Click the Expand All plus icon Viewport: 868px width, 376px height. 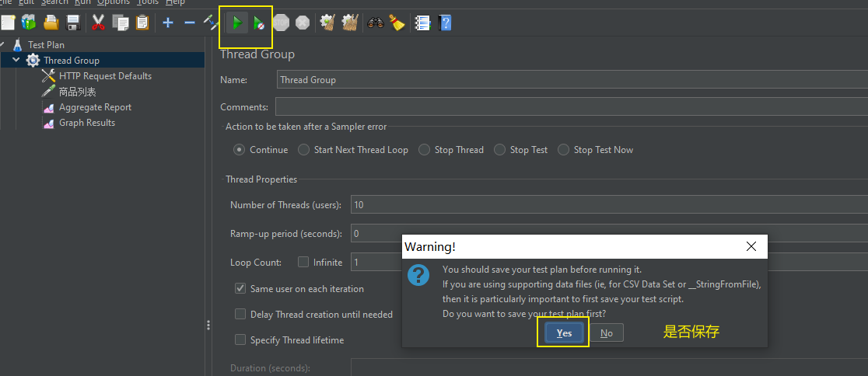tap(168, 23)
